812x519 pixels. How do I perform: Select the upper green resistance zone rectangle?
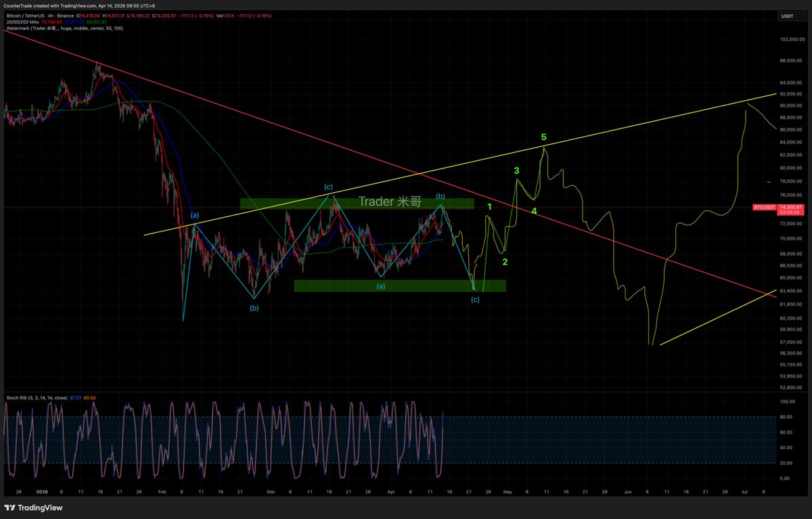pyautogui.click(x=357, y=203)
